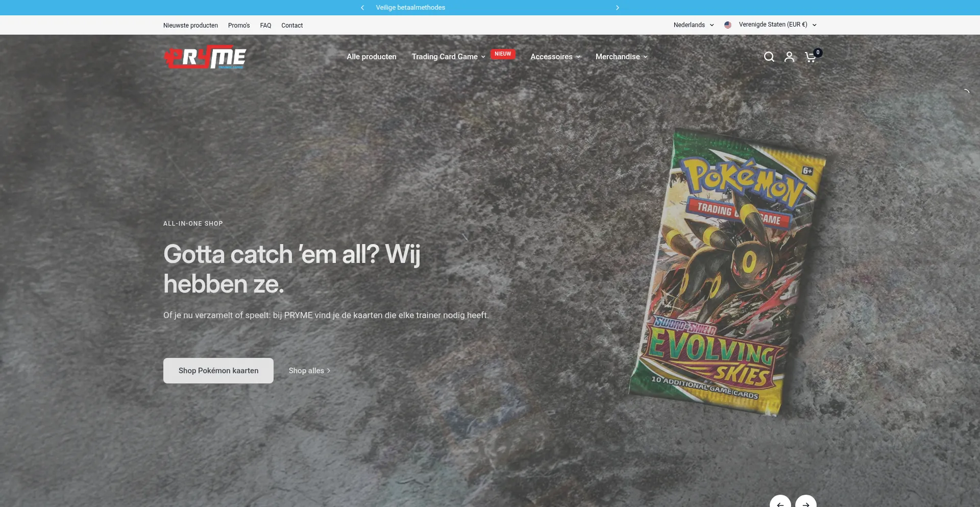Click the PRYME logo
Image resolution: width=980 pixels, height=507 pixels.
(x=205, y=57)
